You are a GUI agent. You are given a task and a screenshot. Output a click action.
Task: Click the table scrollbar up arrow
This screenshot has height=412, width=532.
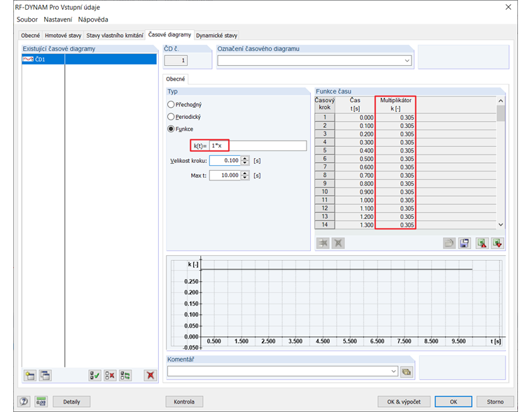point(500,101)
